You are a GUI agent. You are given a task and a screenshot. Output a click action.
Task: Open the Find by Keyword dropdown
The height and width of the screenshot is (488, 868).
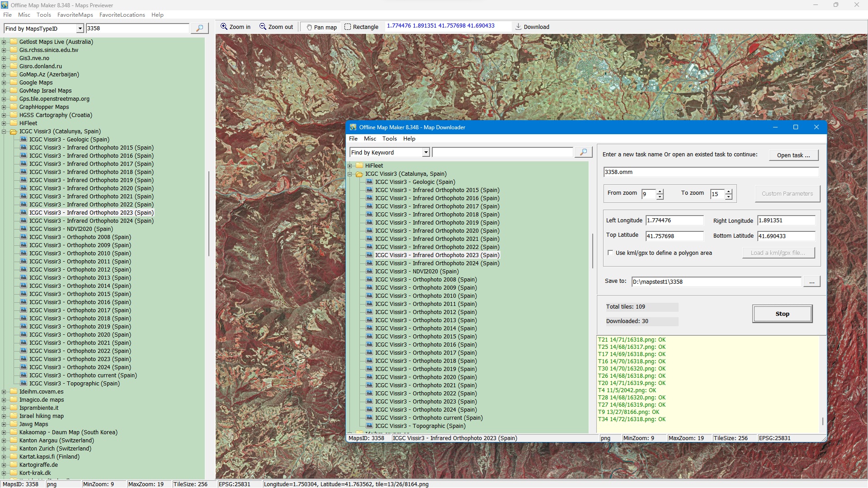coord(426,153)
